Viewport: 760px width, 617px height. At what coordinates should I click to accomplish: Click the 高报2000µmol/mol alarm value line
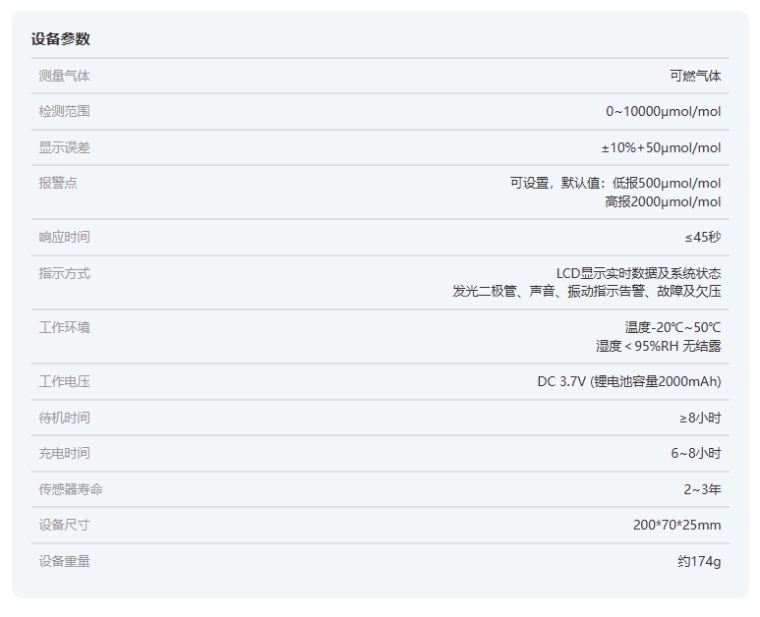click(662, 202)
